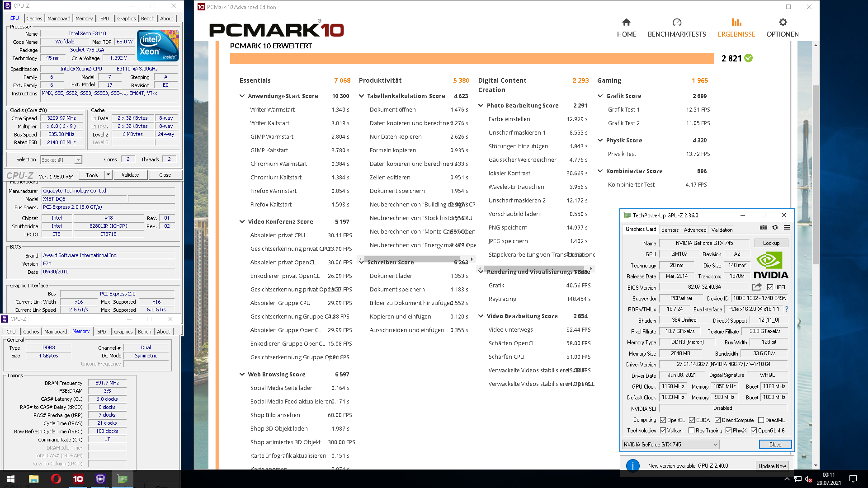Click the Lookup button in GPU-Z
Viewport: 868px width, 488px height.
pos(771,243)
